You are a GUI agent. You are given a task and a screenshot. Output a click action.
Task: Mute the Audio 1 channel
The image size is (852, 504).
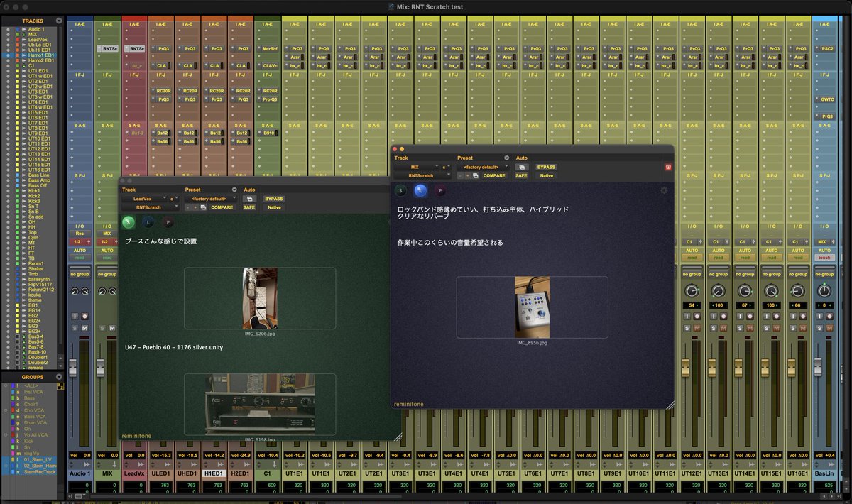(x=83, y=327)
